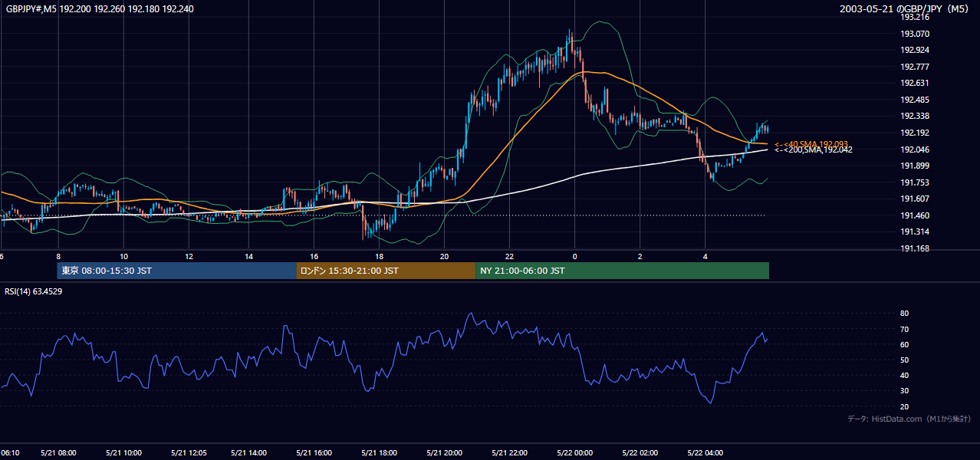Click price axis label 191.753
The height and width of the screenshot is (460, 980).
(x=915, y=182)
